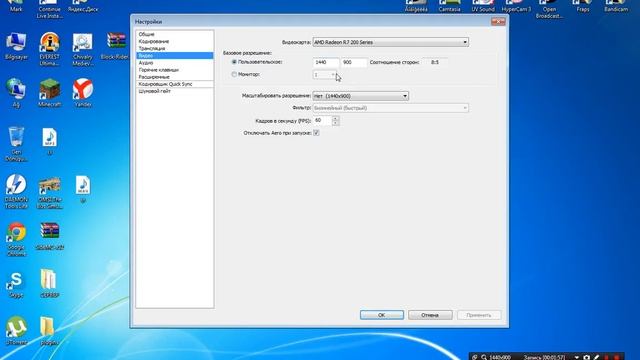This screenshot has height=360, width=640.
Task: Click the height field showing 900
Action: click(354, 62)
